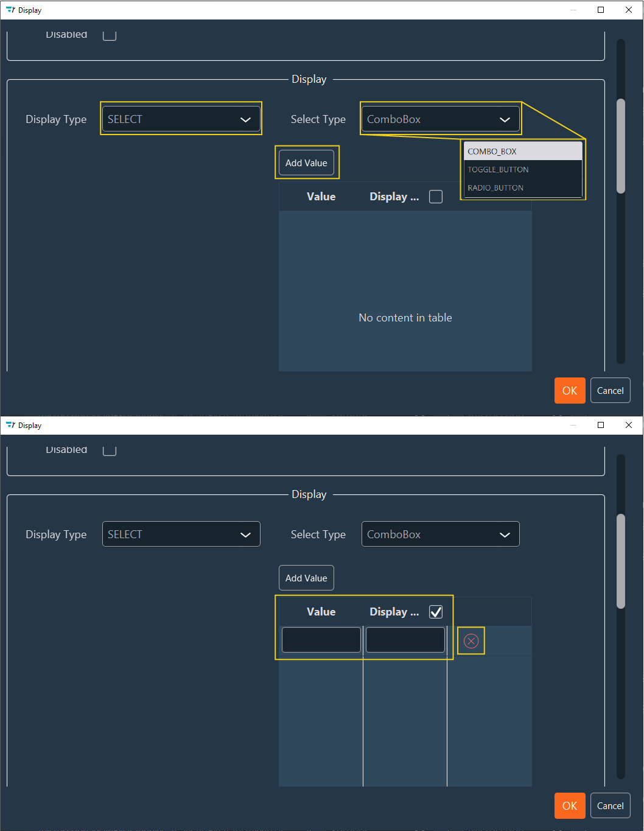Viewport: 644px width, 831px height.
Task: Toggle the Disabled checkbox in the upper dialog
Action: (x=110, y=35)
